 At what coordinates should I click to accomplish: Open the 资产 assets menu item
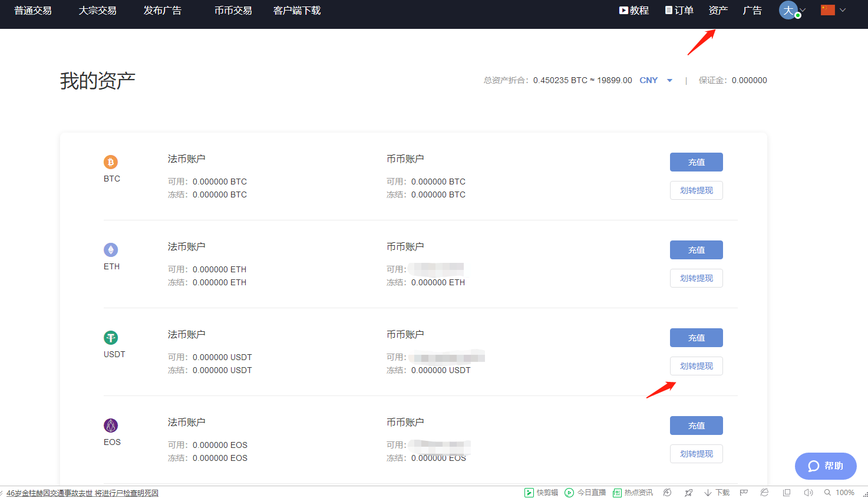(x=718, y=11)
